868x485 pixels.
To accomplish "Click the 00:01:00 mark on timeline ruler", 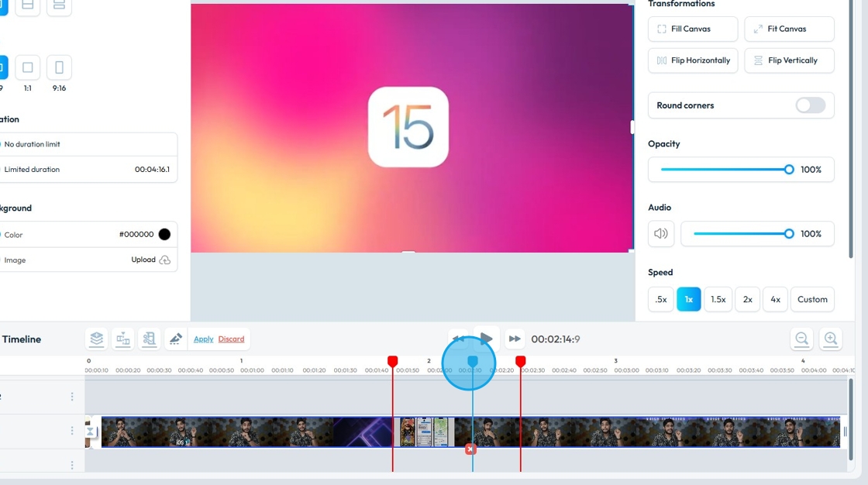I will click(x=252, y=370).
